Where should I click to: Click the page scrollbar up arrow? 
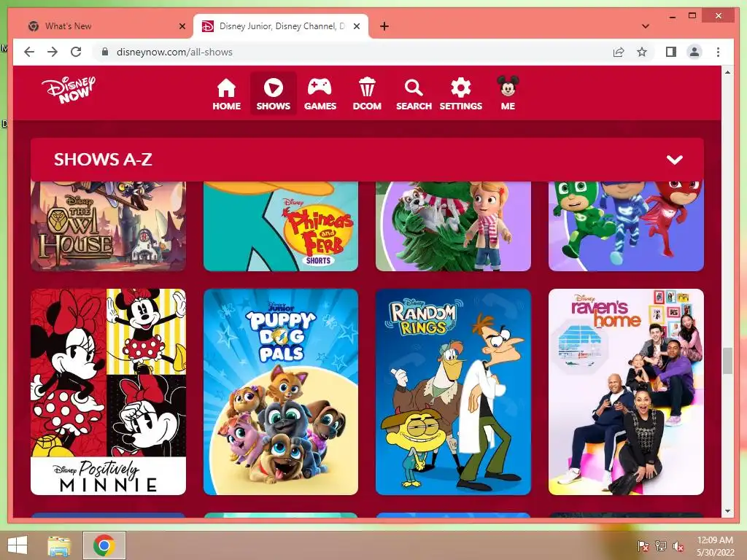[x=727, y=72]
